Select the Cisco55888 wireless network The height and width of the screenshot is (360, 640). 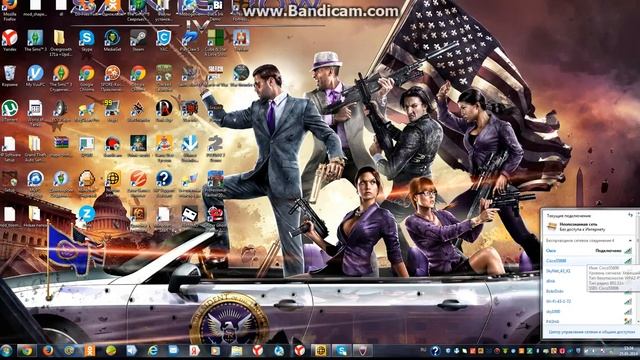(x=589, y=260)
